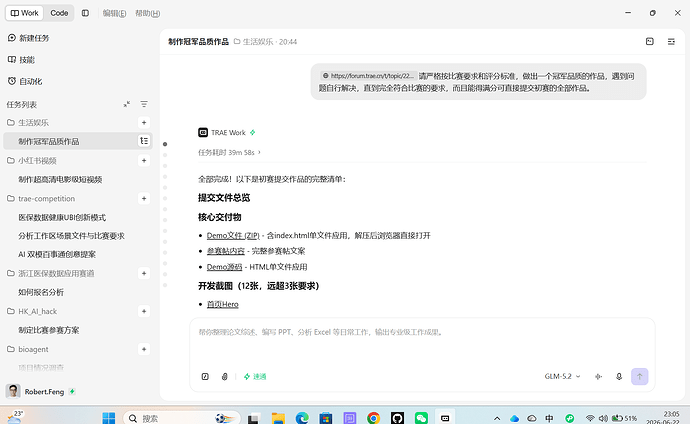Open the slash command icon in input box

[205, 376]
